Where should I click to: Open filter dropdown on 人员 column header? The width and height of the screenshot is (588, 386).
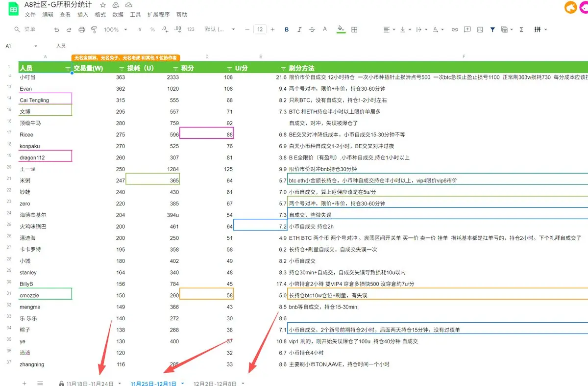[68, 68]
